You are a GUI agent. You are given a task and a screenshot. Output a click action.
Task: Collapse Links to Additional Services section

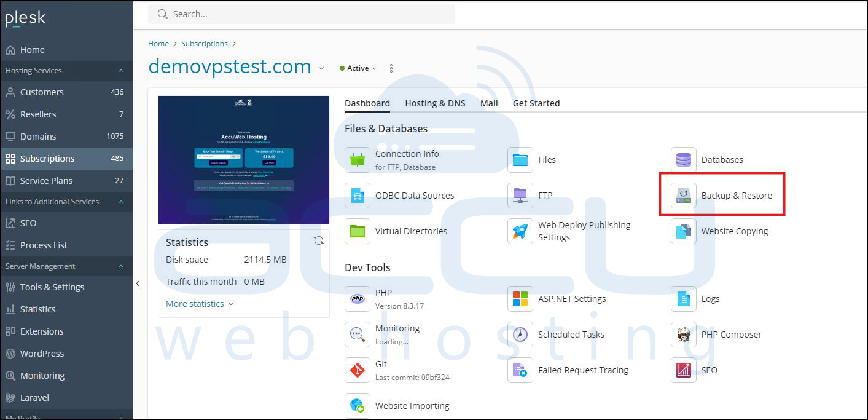pyautogui.click(x=121, y=202)
